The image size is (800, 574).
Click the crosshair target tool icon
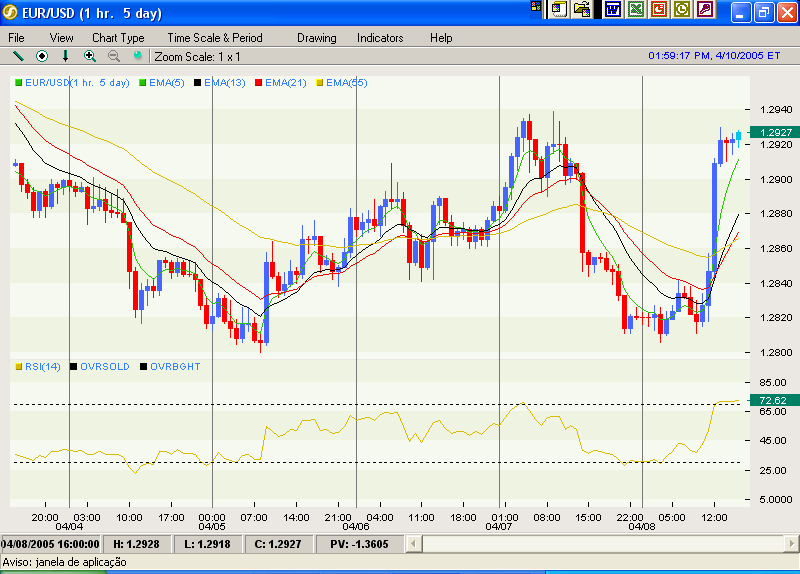(42, 56)
